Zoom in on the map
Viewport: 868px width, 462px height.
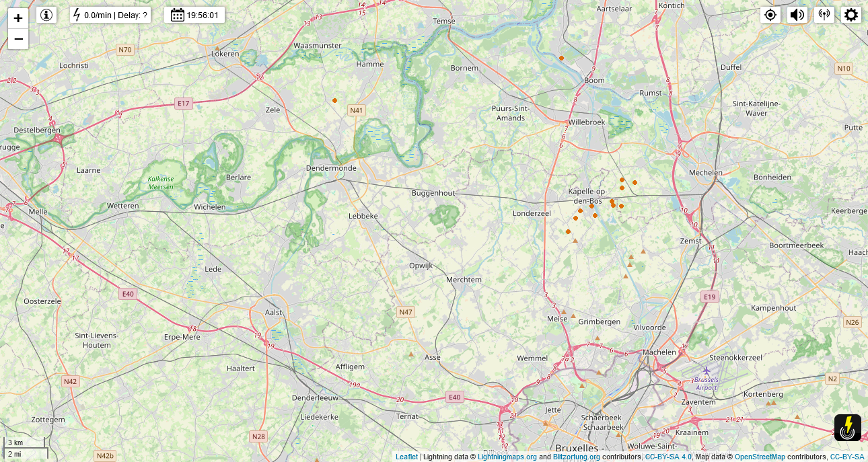coord(18,18)
